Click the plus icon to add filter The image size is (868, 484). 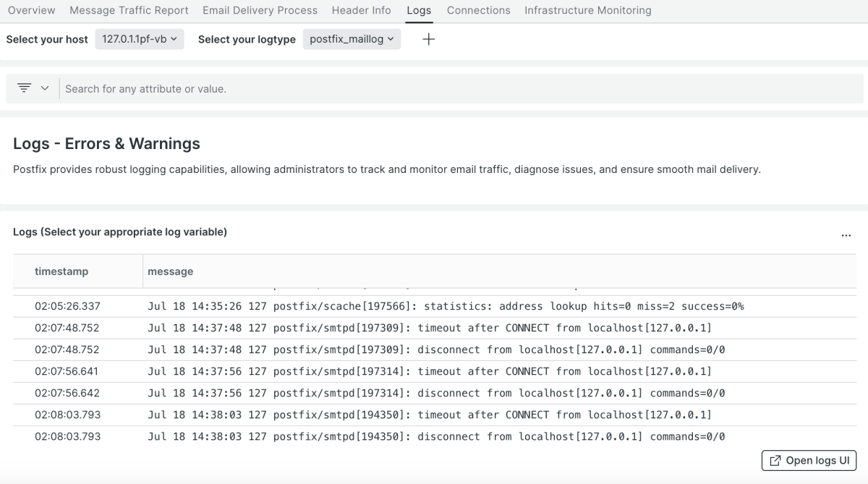click(428, 40)
